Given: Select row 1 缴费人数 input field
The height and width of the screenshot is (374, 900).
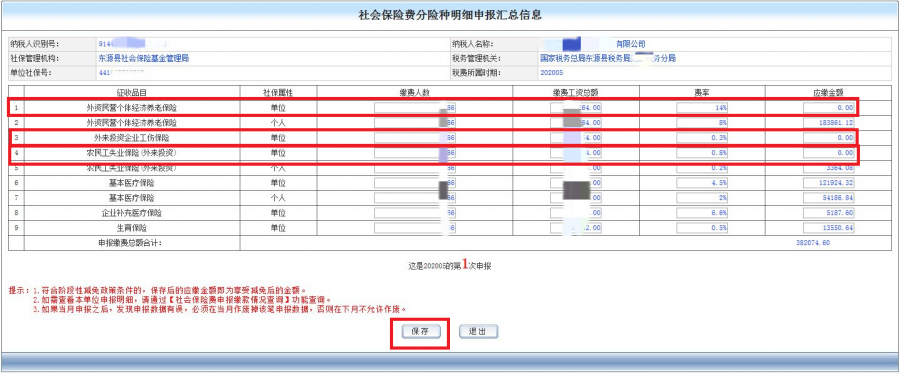Looking at the screenshot, I should pyautogui.click(x=415, y=107).
